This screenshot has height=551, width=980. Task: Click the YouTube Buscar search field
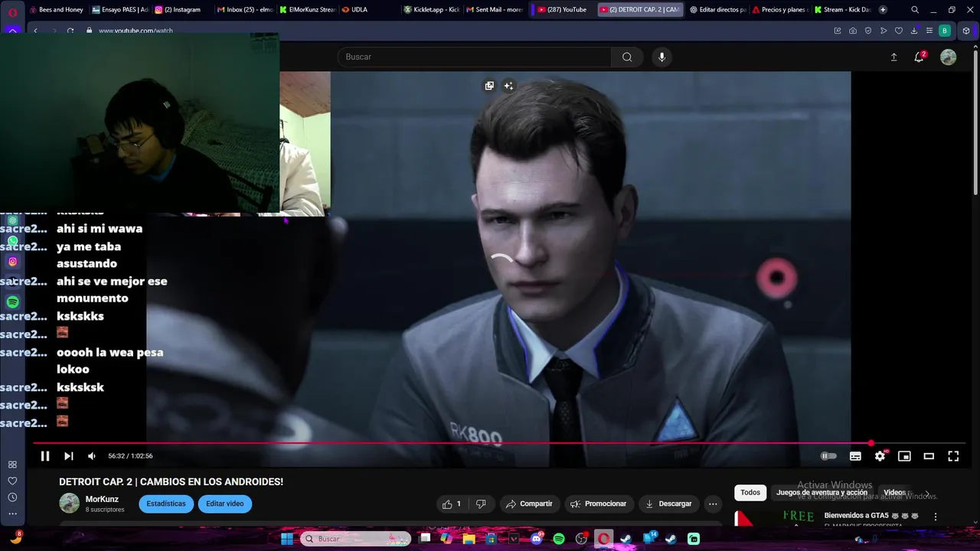click(475, 57)
